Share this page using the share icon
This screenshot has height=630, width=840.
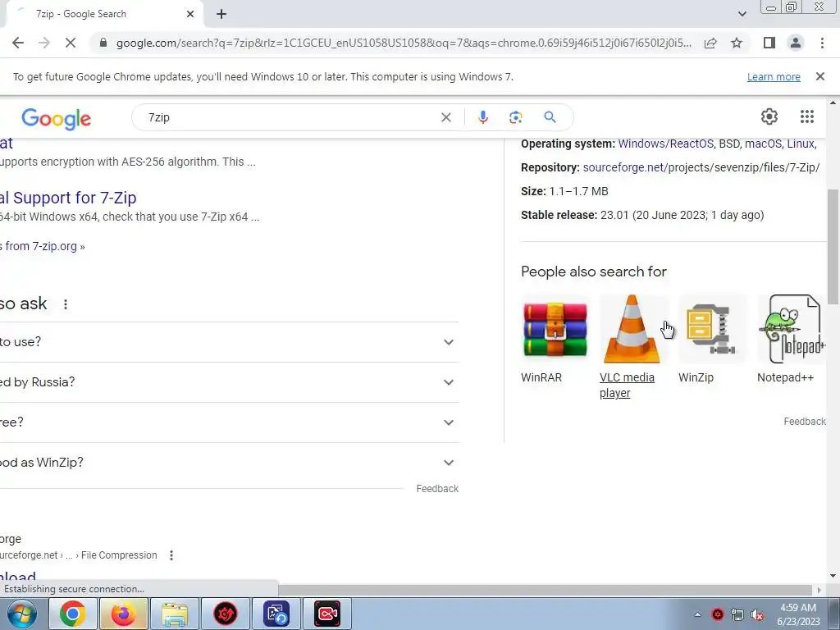click(x=710, y=43)
